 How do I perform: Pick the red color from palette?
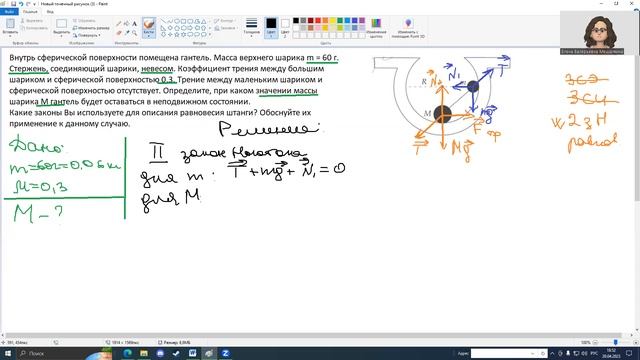(318, 20)
